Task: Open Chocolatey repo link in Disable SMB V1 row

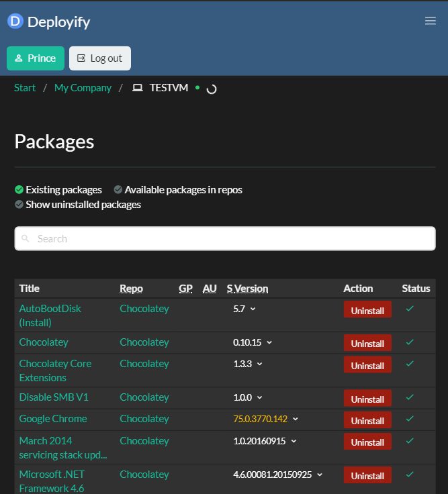Action: point(144,397)
